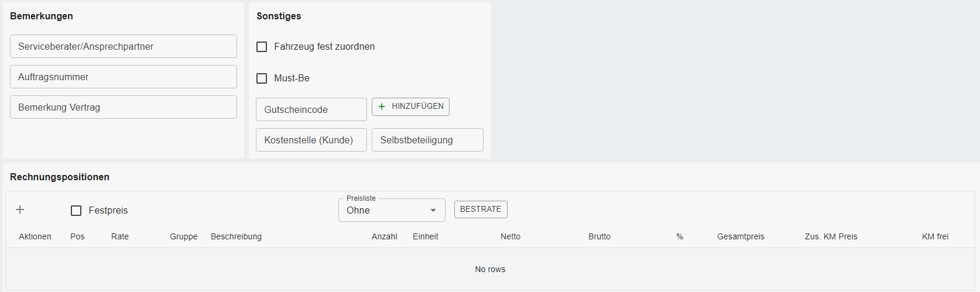Image resolution: width=980 pixels, height=292 pixels.
Task: Enable the Fahrzeug fest zuordnen checkbox
Action: pos(262,47)
